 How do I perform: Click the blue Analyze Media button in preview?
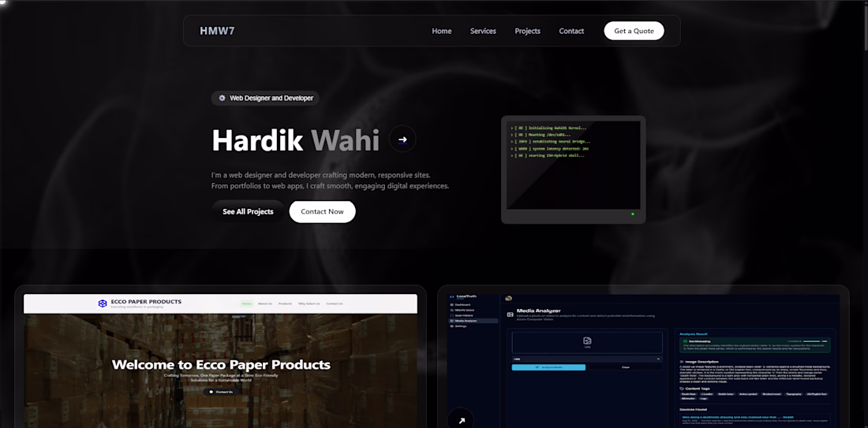[548, 367]
